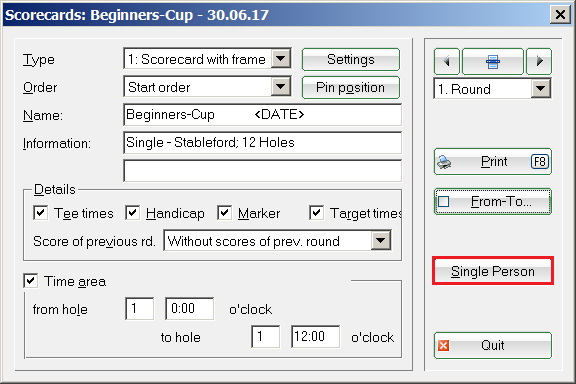Toggle the Marker checkbox
Screen dimensions: 576x384
224,213
